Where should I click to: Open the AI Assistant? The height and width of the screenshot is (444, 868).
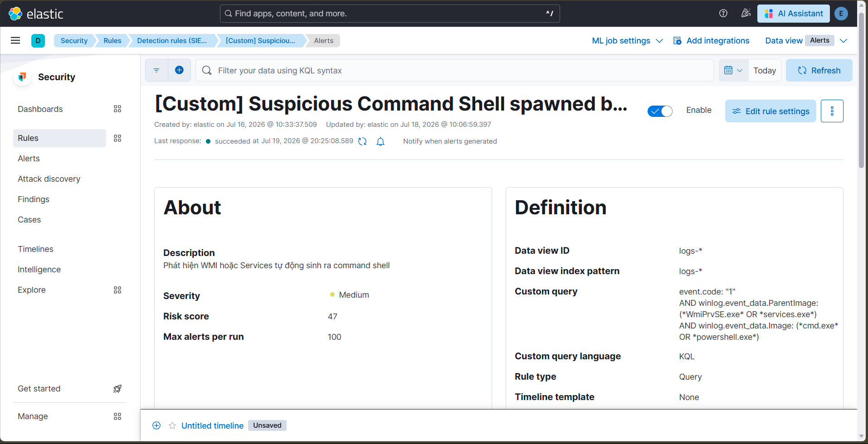(794, 14)
